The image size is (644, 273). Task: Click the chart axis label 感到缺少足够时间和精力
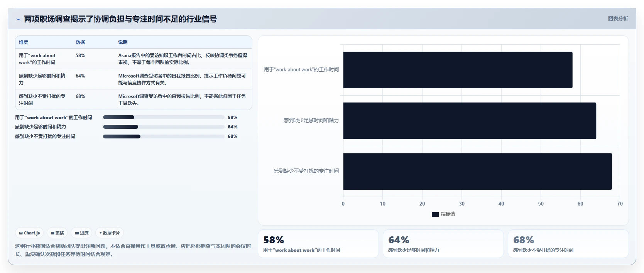coord(311,121)
